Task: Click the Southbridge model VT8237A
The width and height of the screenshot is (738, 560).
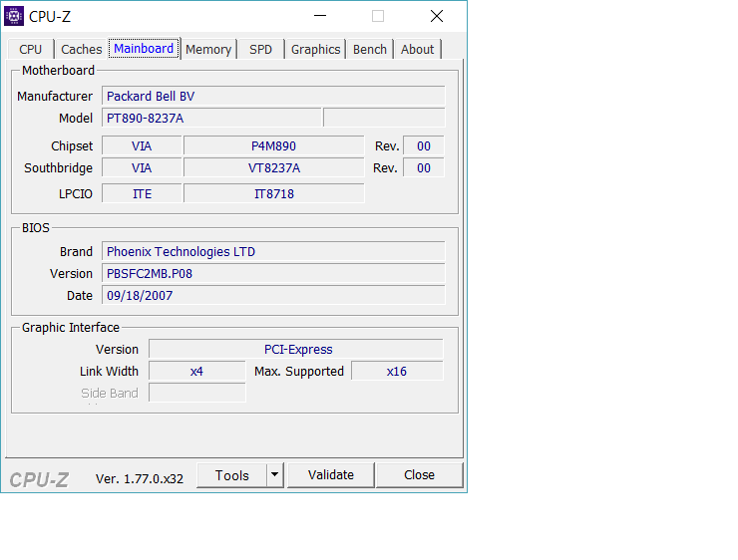Action: tap(274, 167)
